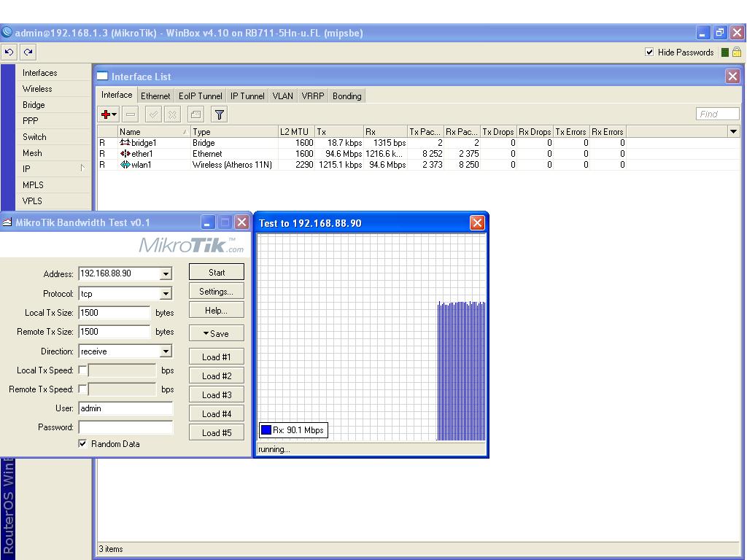Switch to the EoIP Tunnel tab

coord(200,96)
